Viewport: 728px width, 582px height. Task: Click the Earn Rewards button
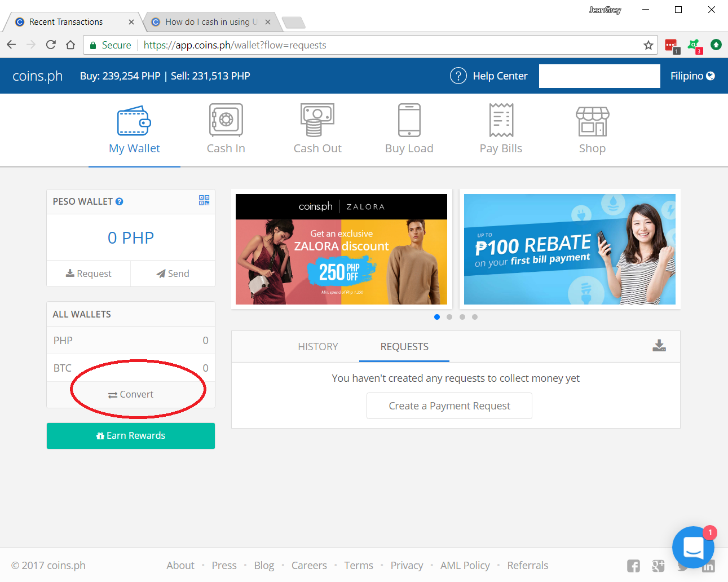[131, 435]
